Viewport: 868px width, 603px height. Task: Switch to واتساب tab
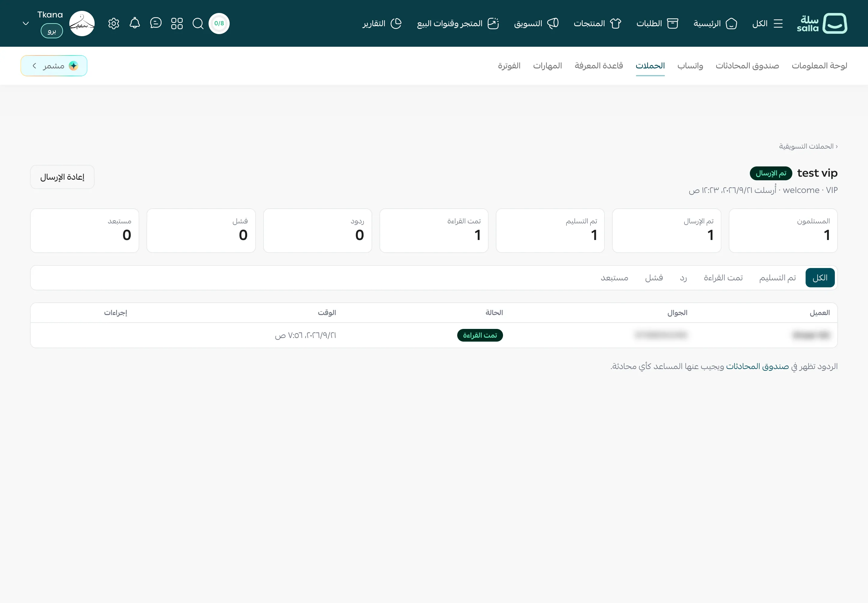[x=690, y=66]
